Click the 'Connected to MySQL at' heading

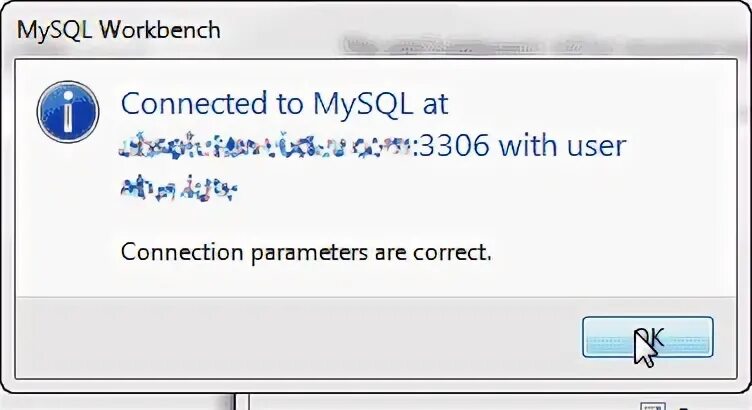tap(283, 103)
